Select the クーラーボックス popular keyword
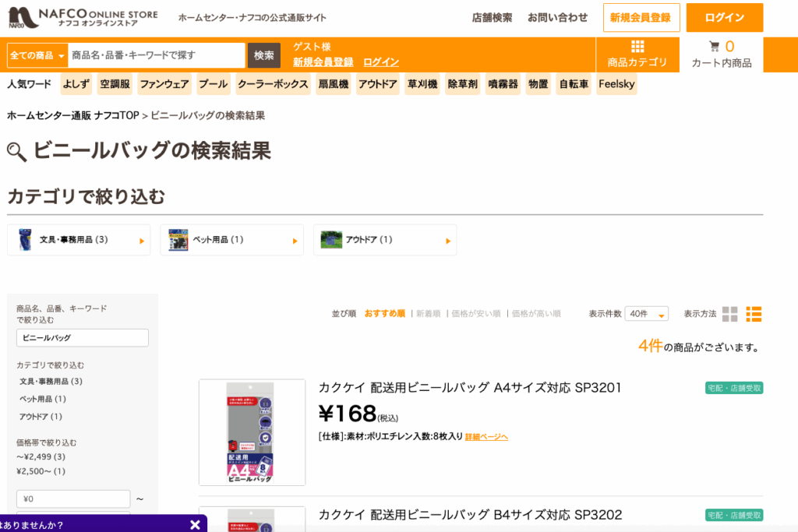Image resolution: width=798 pixels, height=532 pixels. tap(273, 84)
